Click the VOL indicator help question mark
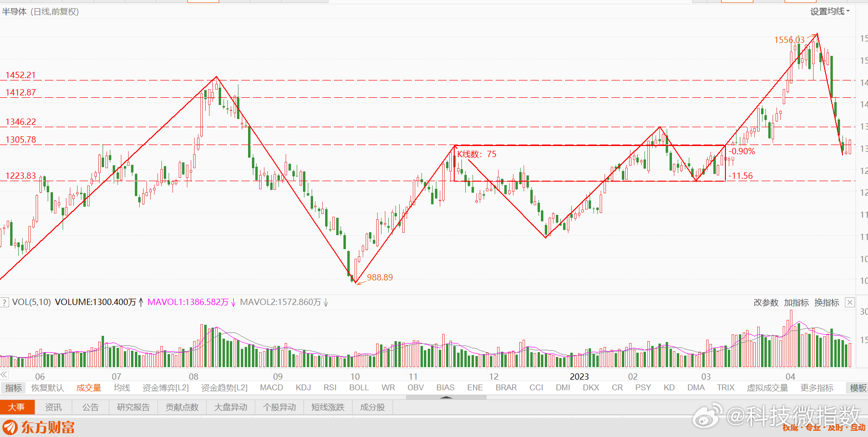The width and height of the screenshot is (868, 437). pyautogui.click(x=4, y=303)
